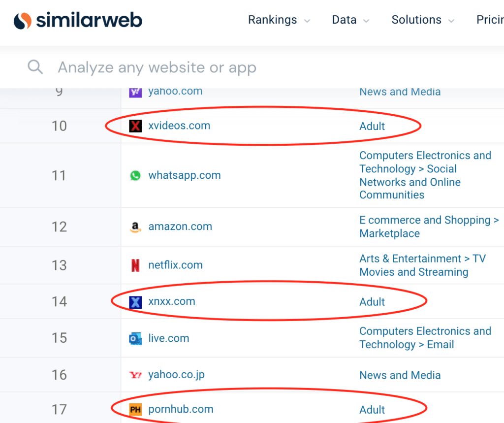Click the yahoo.co.jp red Y favicon

tap(135, 375)
